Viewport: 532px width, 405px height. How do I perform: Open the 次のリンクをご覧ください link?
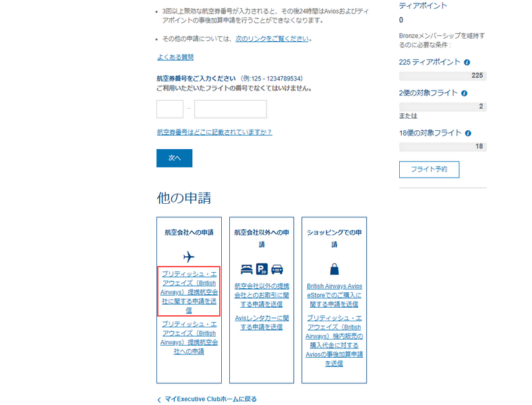(x=272, y=38)
